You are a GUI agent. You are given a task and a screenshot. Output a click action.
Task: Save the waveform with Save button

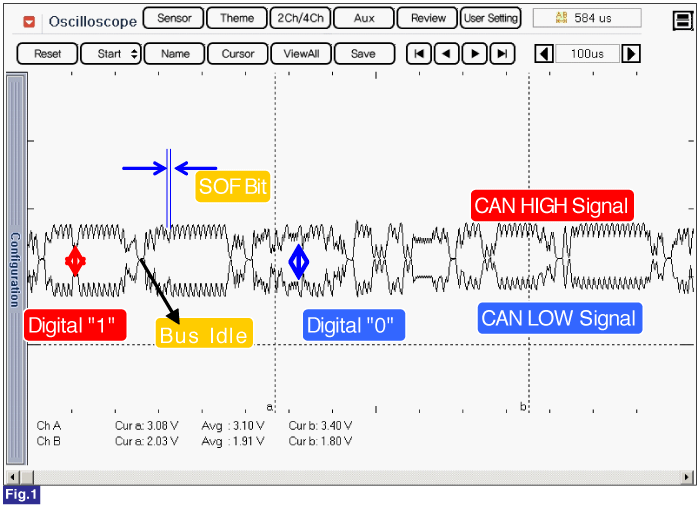pyautogui.click(x=364, y=54)
